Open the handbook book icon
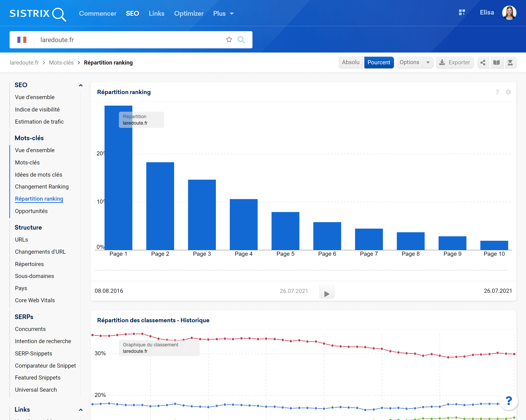 click(496, 63)
